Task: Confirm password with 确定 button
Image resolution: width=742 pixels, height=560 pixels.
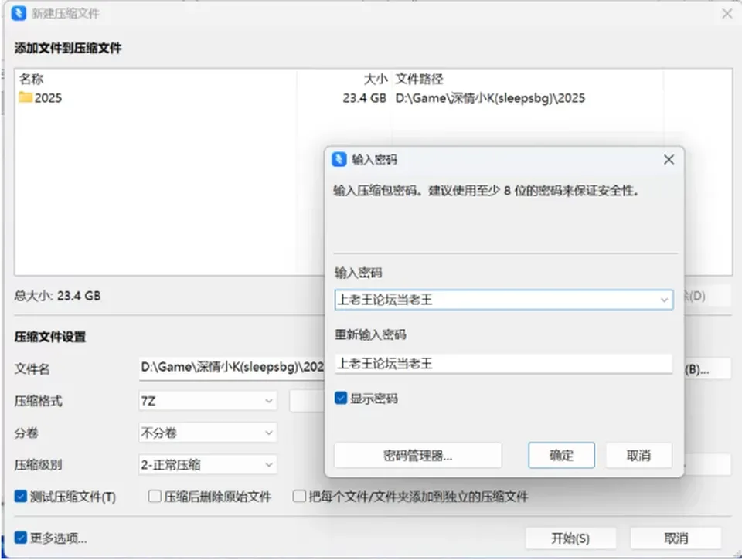Action: click(561, 456)
